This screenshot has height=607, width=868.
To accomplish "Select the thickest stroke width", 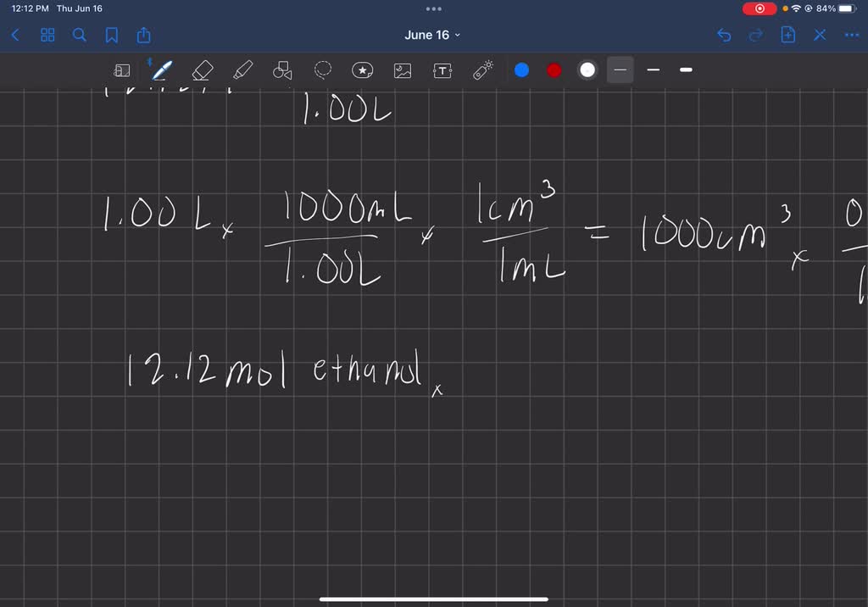I will [x=686, y=70].
